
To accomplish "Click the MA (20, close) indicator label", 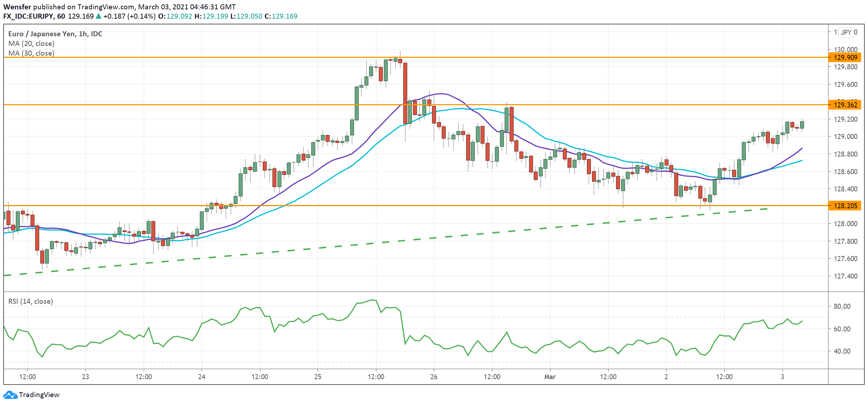I will (31, 43).
